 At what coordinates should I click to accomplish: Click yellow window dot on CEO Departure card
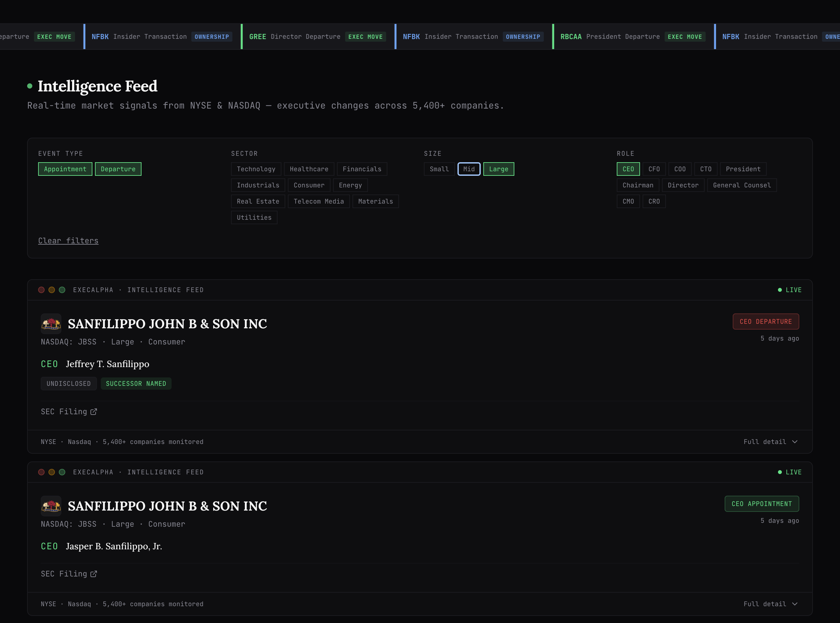pos(52,290)
